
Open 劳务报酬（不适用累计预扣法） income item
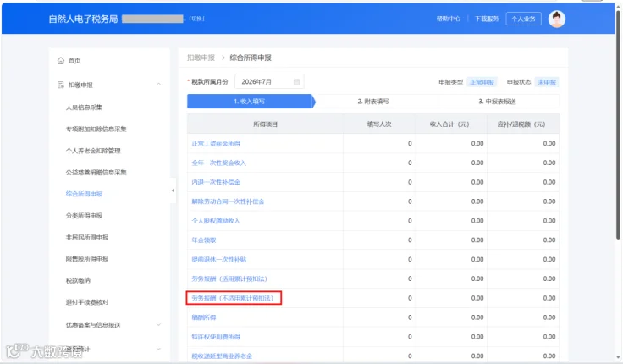pos(233,298)
